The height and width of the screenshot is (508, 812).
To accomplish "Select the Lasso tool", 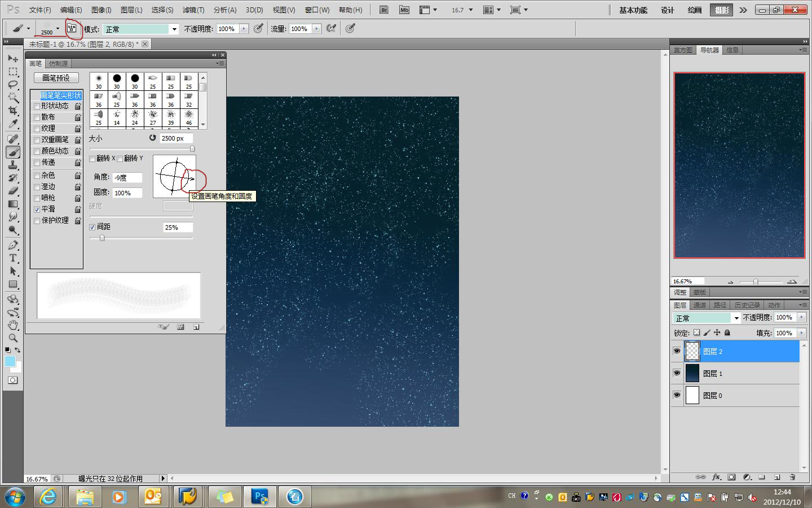I will (13, 85).
